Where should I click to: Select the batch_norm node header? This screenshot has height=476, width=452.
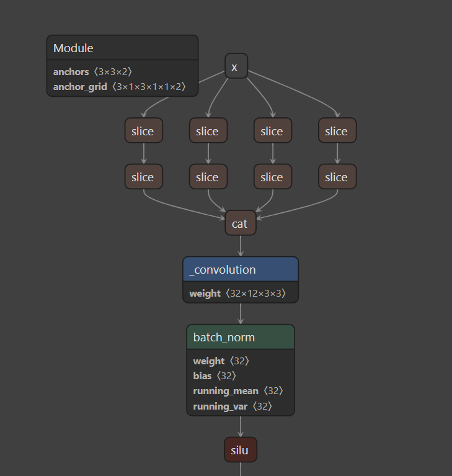241,337
